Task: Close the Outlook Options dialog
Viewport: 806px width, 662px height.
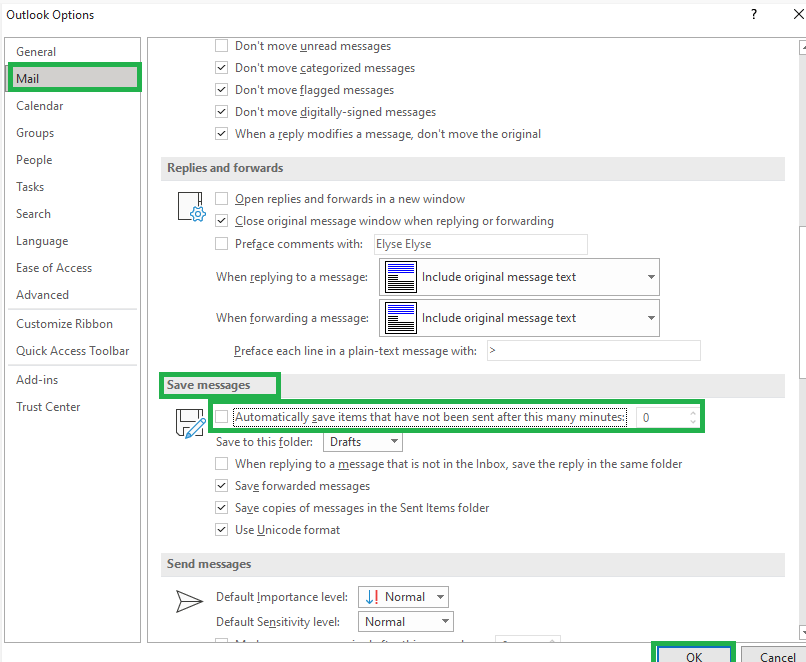Action: pos(798,14)
